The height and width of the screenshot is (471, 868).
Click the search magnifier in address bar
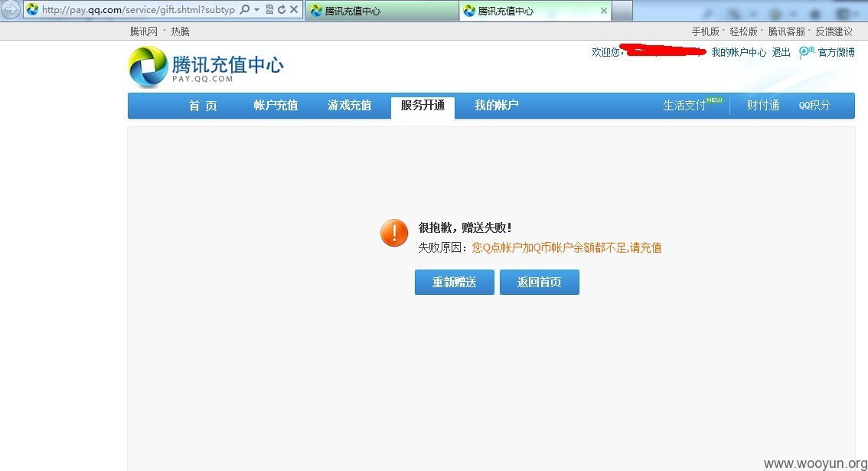[245, 9]
